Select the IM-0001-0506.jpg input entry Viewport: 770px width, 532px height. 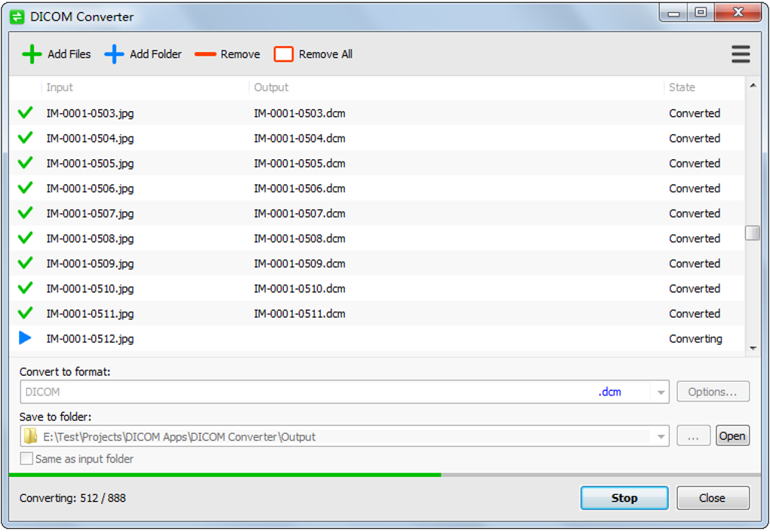click(90, 189)
